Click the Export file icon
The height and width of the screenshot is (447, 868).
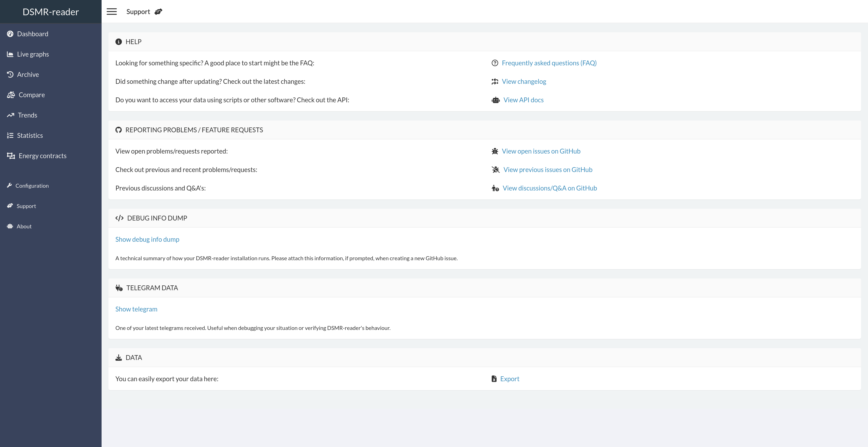pyautogui.click(x=494, y=379)
